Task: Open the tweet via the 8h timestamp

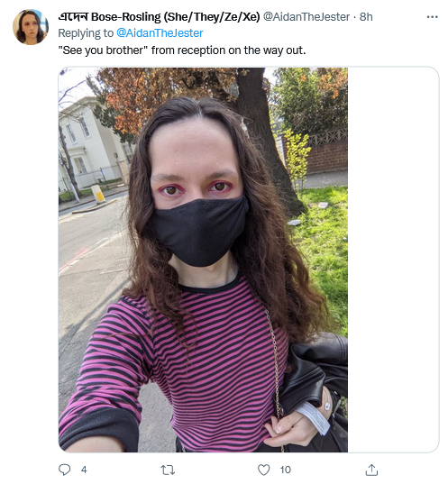Action: (366, 16)
